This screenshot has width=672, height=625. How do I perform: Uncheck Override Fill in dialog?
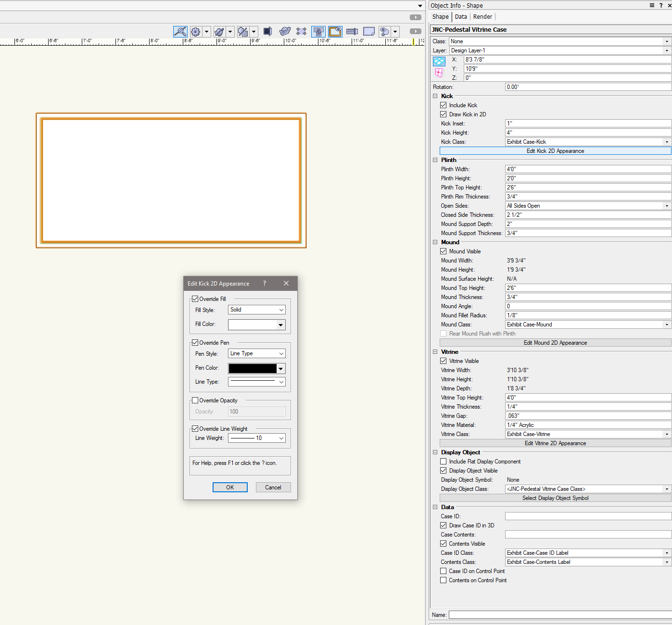(x=195, y=299)
